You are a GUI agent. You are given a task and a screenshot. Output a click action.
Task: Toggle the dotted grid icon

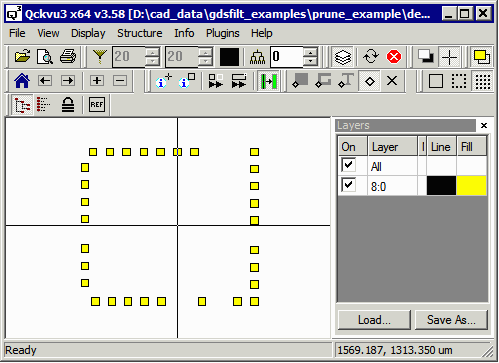[x=482, y=81]
